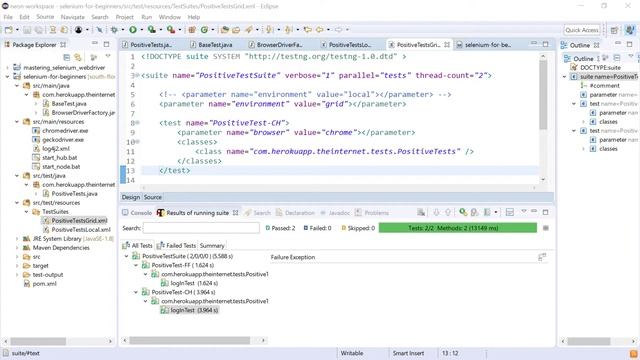Close the Results of running suite tab
The width and height of the screenshot is (640, 360).
(236, 213)
